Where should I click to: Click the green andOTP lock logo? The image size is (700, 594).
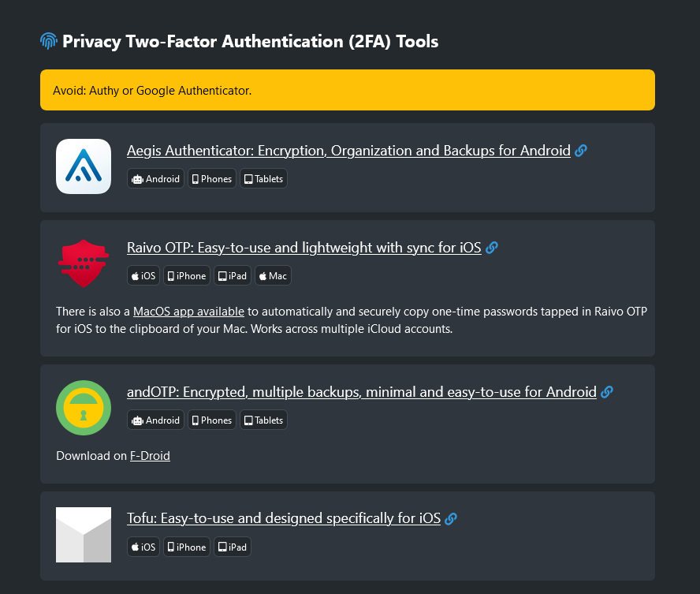pos(84,408)
